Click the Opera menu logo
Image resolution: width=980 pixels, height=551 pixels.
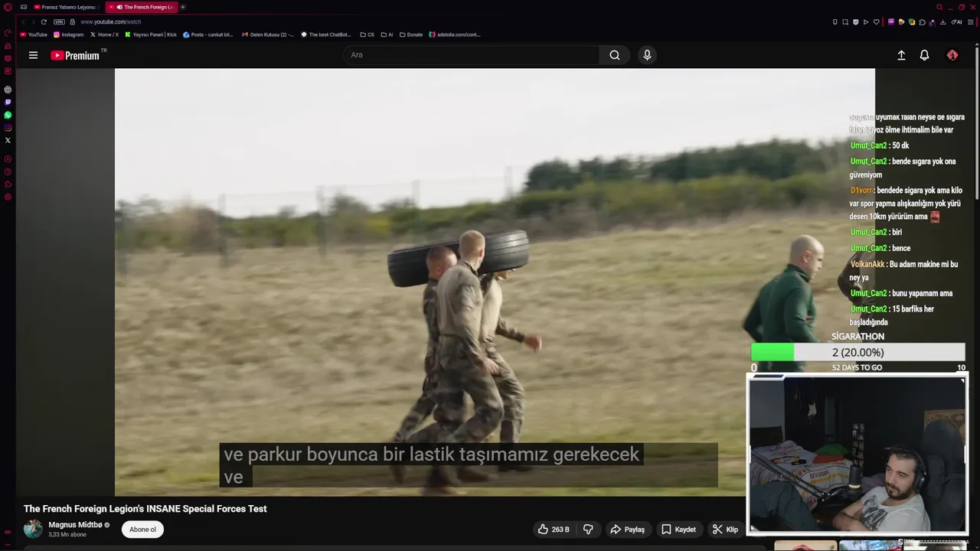tap(8, 7)
